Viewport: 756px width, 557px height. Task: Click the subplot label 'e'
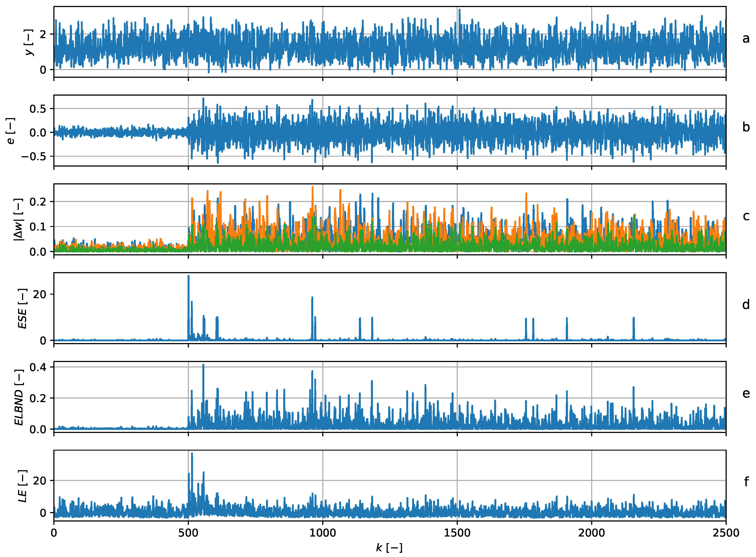(x=746, y=394)
